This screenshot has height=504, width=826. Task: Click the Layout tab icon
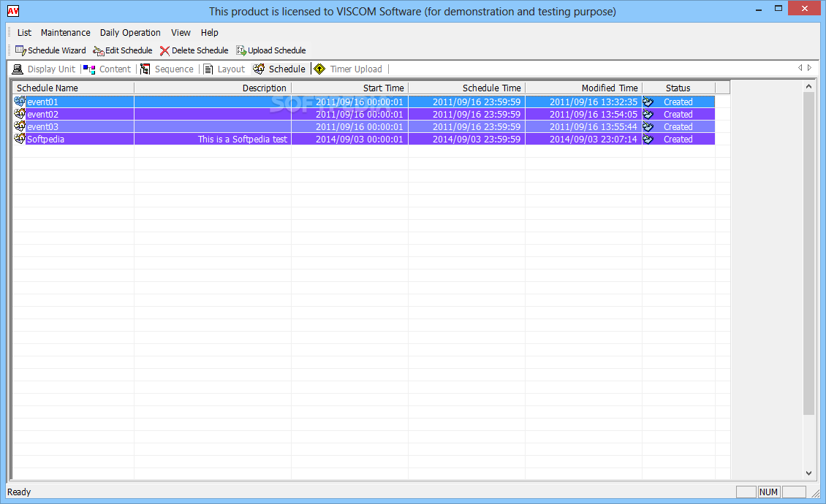[208, 69]
